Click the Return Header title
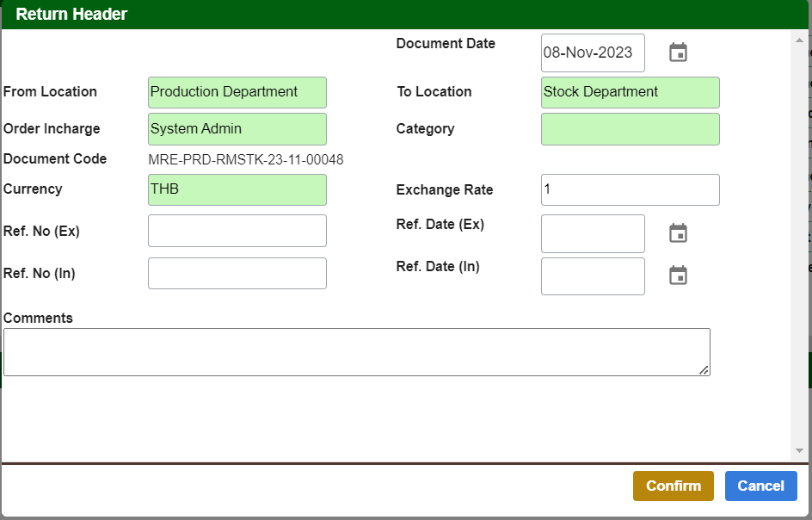This screenshot has width=812, height=520. click(x=71, y=14)
